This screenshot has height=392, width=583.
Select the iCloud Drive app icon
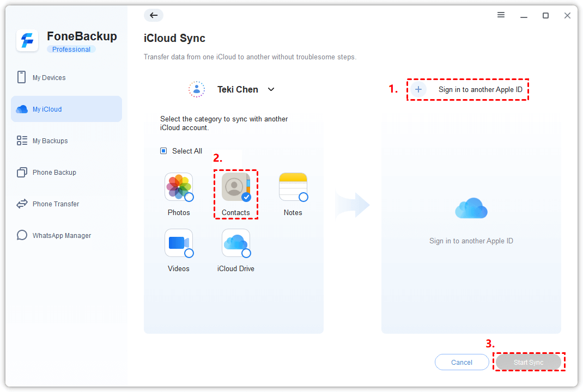click(x=236, y=243)
